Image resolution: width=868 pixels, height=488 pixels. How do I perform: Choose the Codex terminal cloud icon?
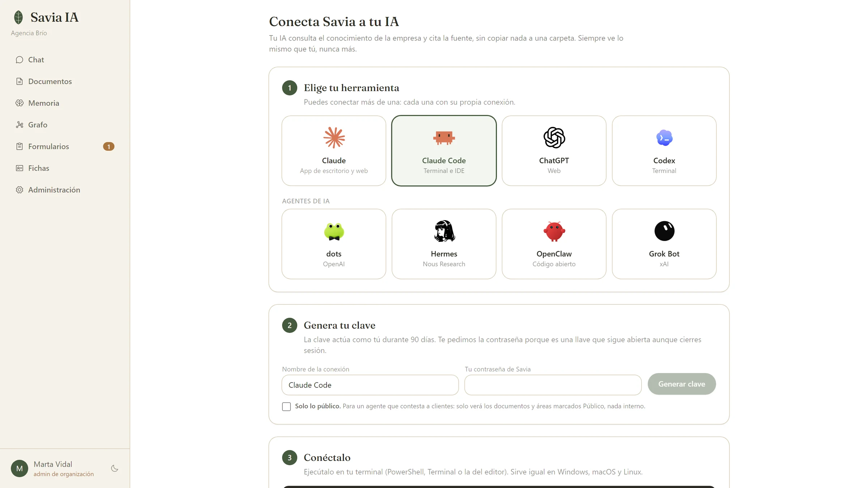[664, 138]
